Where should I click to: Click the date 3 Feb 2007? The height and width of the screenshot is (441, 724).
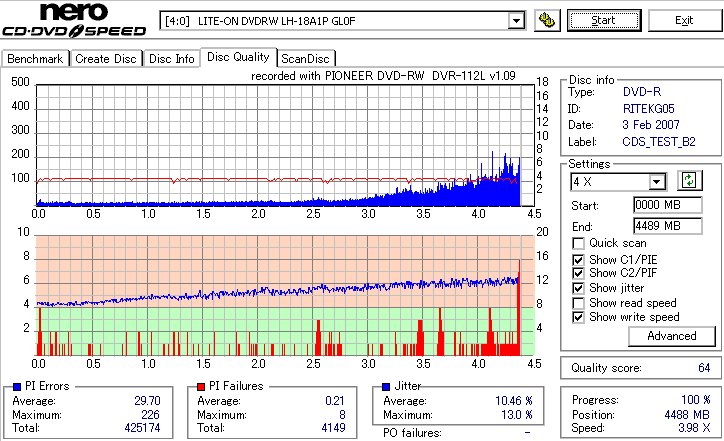click(x=651, y=125)
